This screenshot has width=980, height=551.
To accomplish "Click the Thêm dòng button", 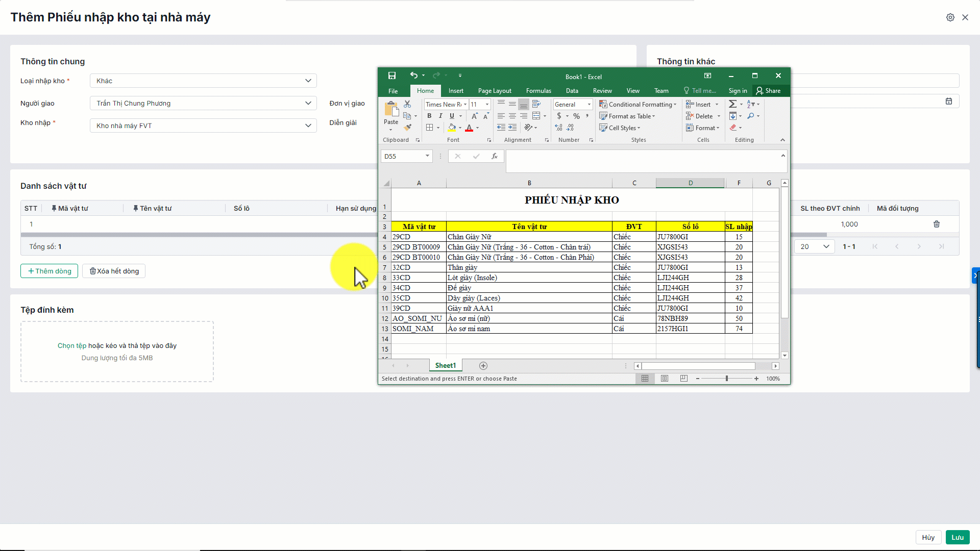I will (50, 271).
